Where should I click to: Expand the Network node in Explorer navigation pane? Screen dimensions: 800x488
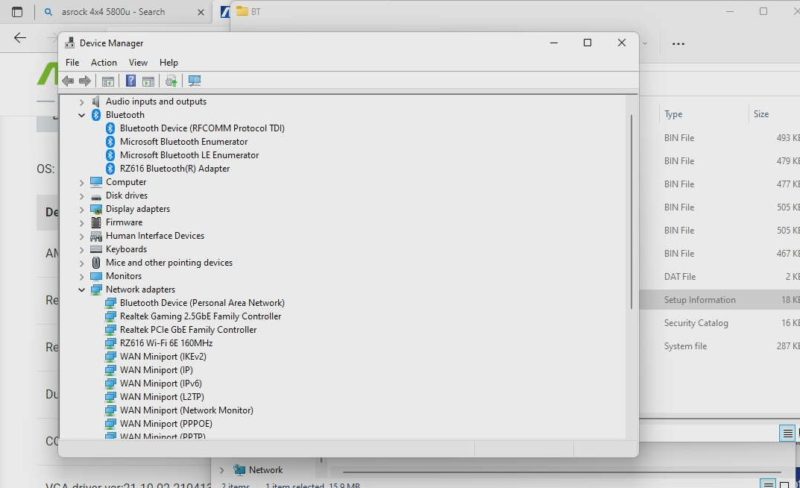[222, 470]
